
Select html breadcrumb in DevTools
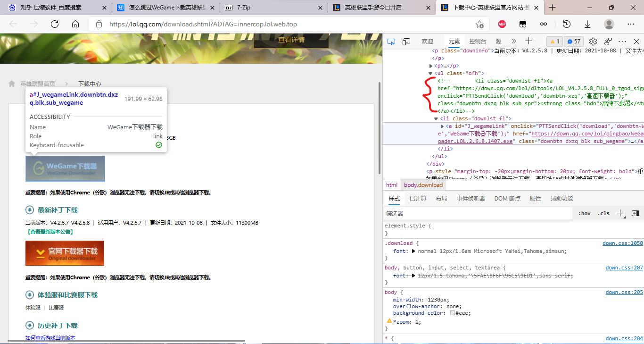[x=392, y=185]
